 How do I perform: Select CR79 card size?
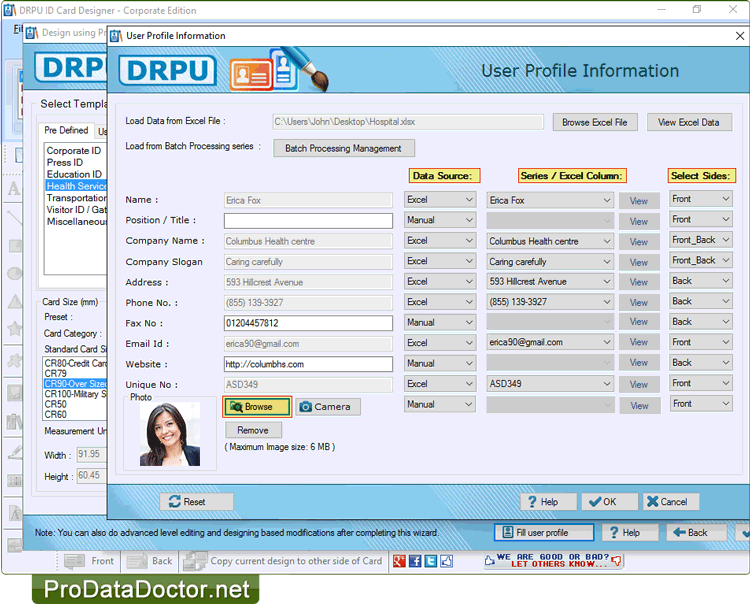pos(55,373)
